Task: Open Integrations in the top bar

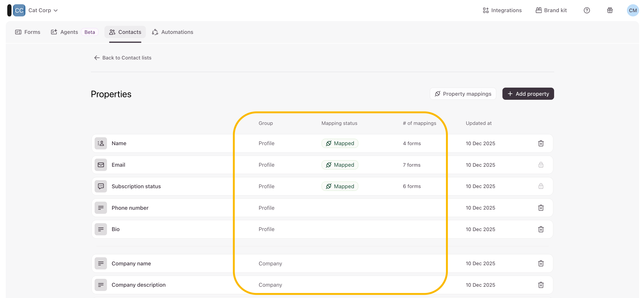Action: pos(502,10)
